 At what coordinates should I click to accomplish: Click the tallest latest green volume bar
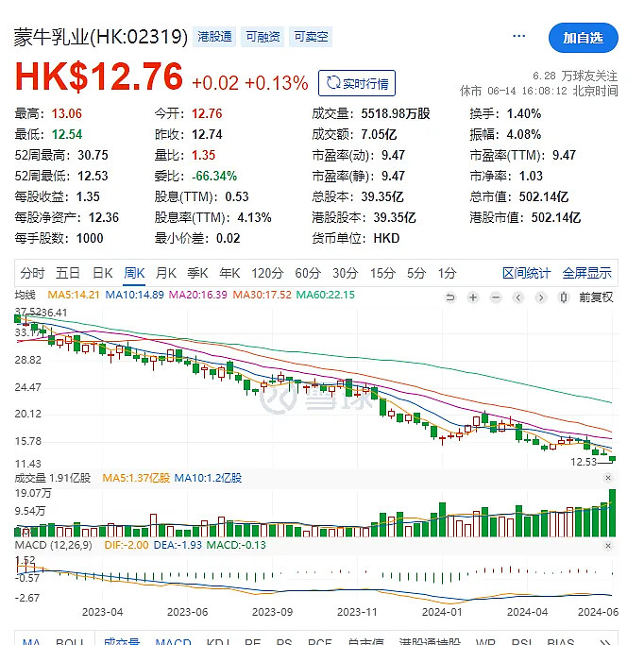pyautogui.click(x=612, y=513)
